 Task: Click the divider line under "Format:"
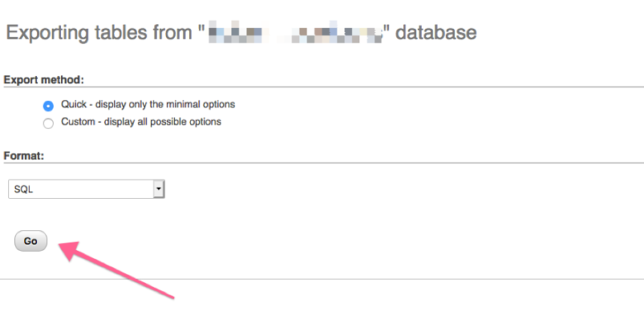[x=324, y=163]
